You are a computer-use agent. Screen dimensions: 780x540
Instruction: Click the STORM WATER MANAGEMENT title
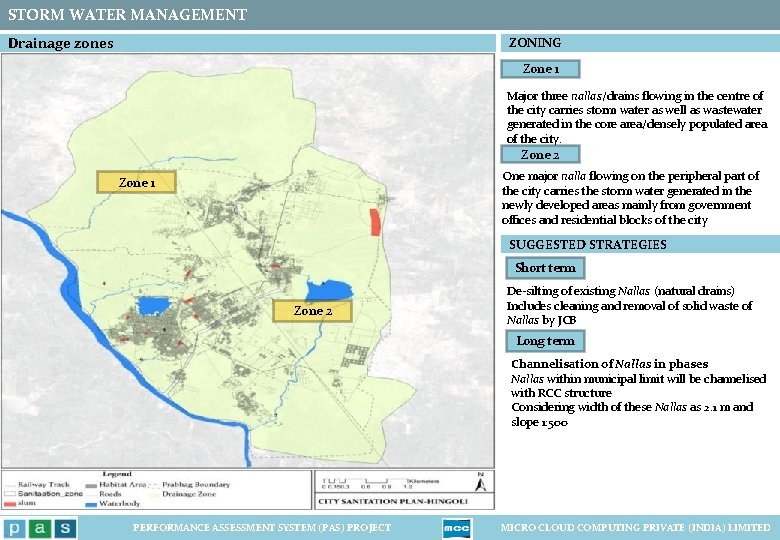click(x=127, y=14)
